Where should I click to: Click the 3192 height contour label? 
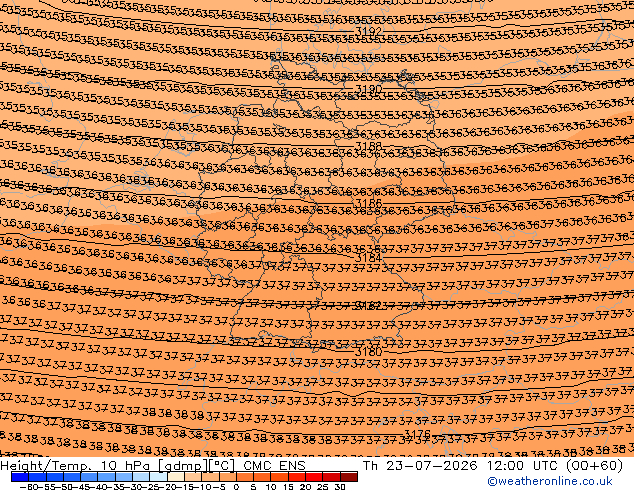[x=368, y=31]
